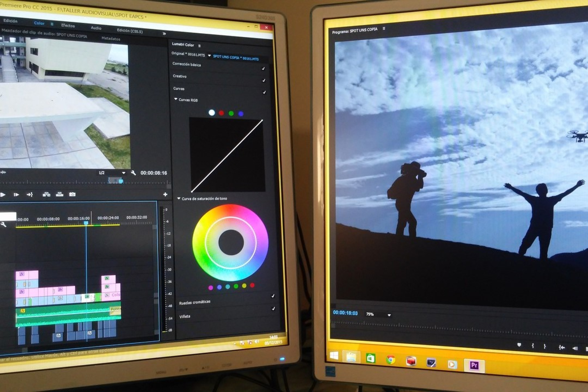Click the fit-to-width icon below source monitor
This screenshot has width=588, height=392.
coord(3,172)
